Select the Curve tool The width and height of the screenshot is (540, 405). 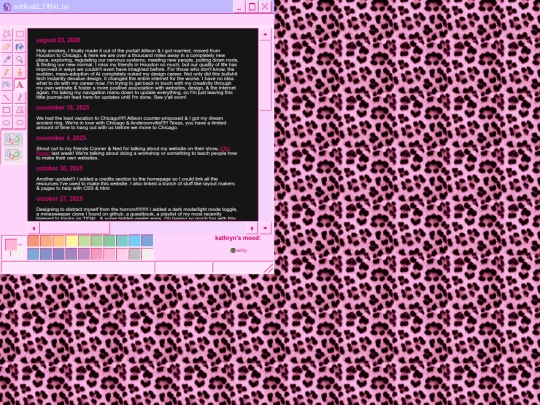point(20,97)
